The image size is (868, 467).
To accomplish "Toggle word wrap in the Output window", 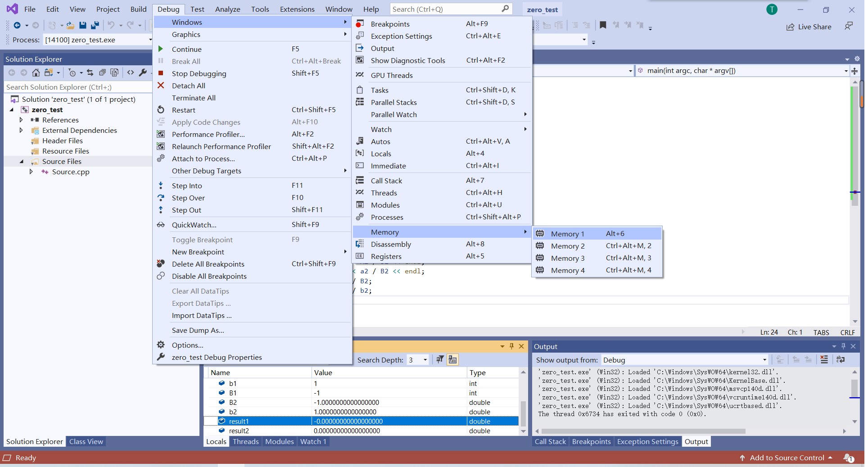I will (x=841, y=359).
